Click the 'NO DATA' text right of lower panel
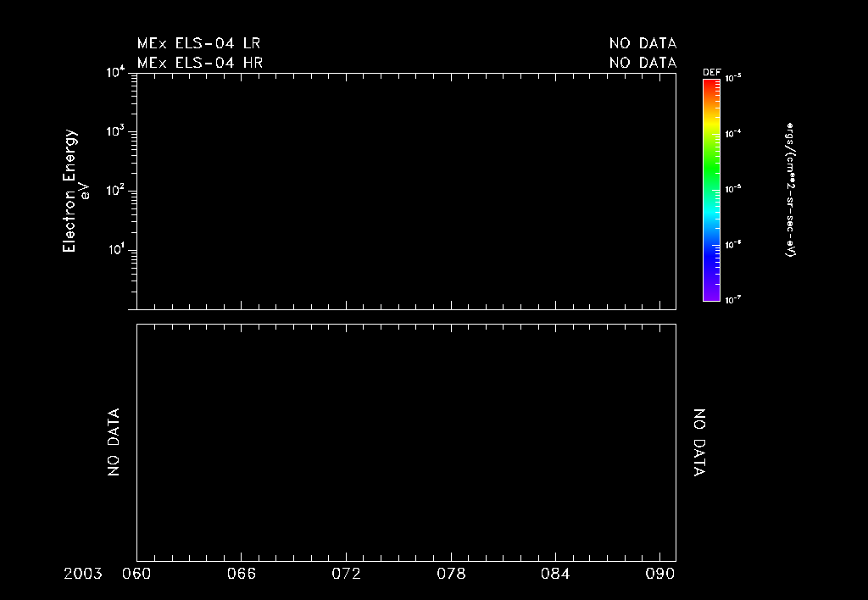The height and width of the screenshot is (600, 868). (x=699, y=442)
